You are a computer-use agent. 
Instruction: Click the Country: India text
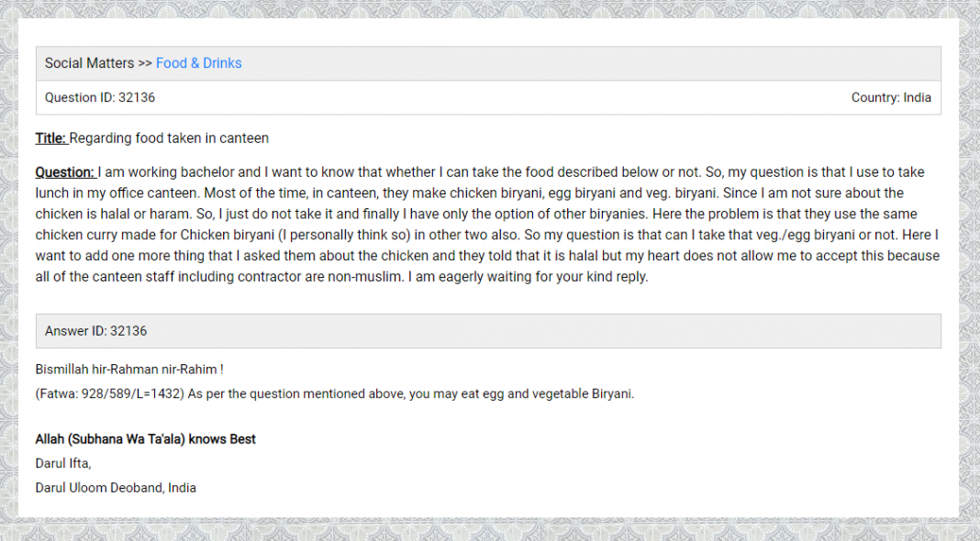click(890, 97)
